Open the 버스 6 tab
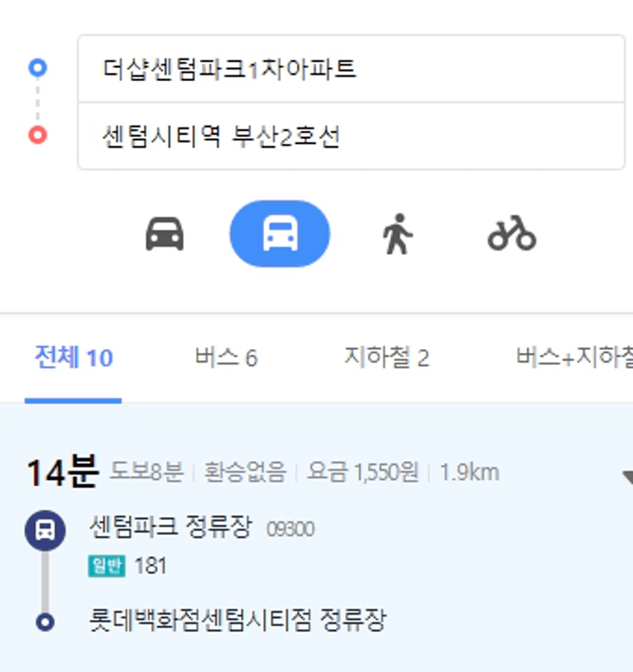This screenshot has height=672, width=633. tap(227, 357)
